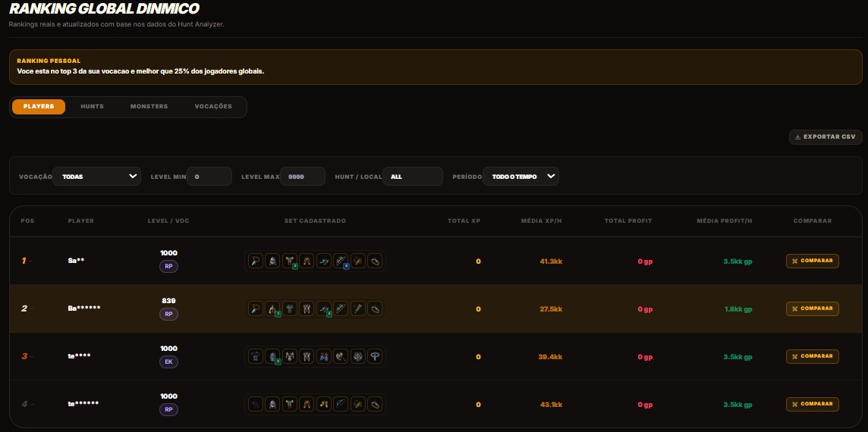Screen dimensions: 868x432
Task: Click the boots icon in te****** row four
Action: point(324,404)
